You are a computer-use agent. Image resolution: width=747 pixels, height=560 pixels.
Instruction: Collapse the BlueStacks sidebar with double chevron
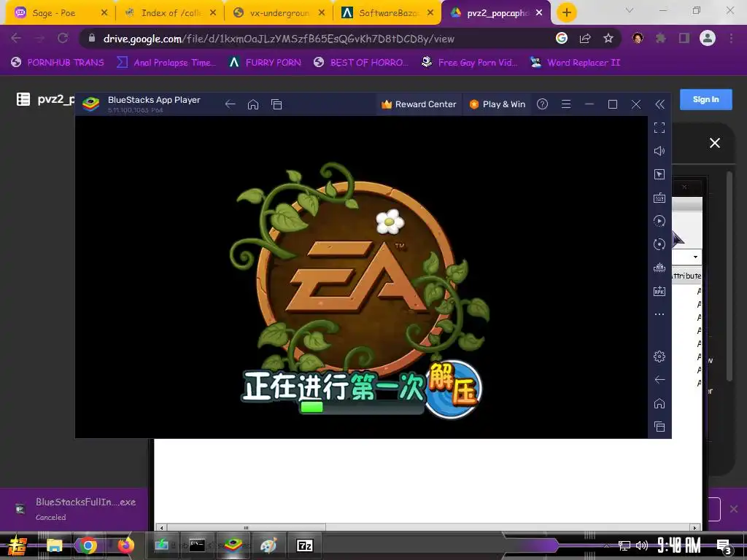tap(659, 104)
